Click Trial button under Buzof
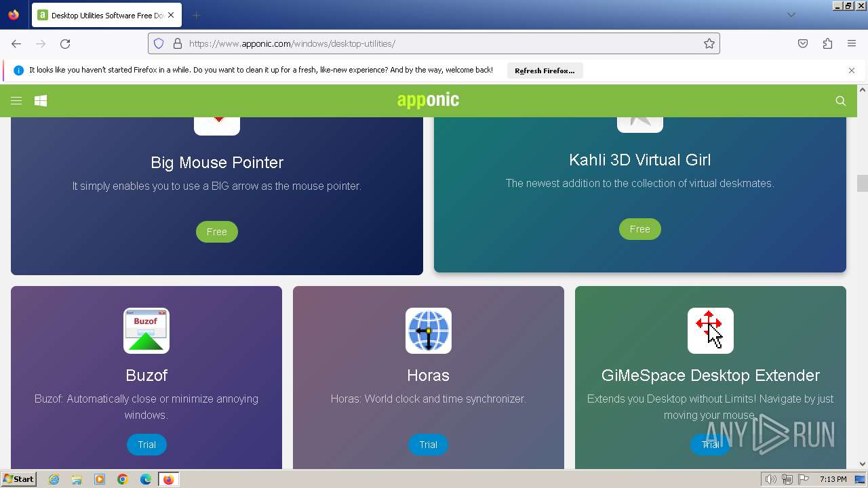The width and height of the screenshot is (868, 488). [x=146, y=445]
